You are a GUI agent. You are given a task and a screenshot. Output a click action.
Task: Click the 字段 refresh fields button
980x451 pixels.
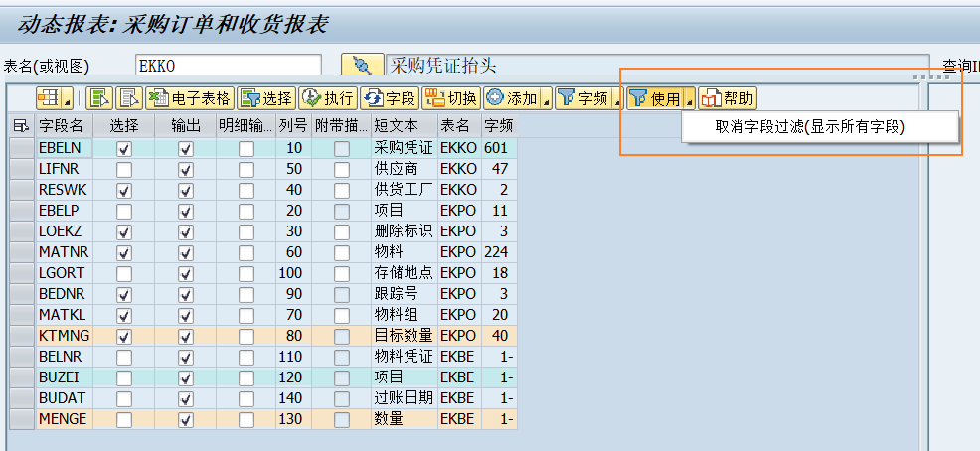tap(390, 98)
